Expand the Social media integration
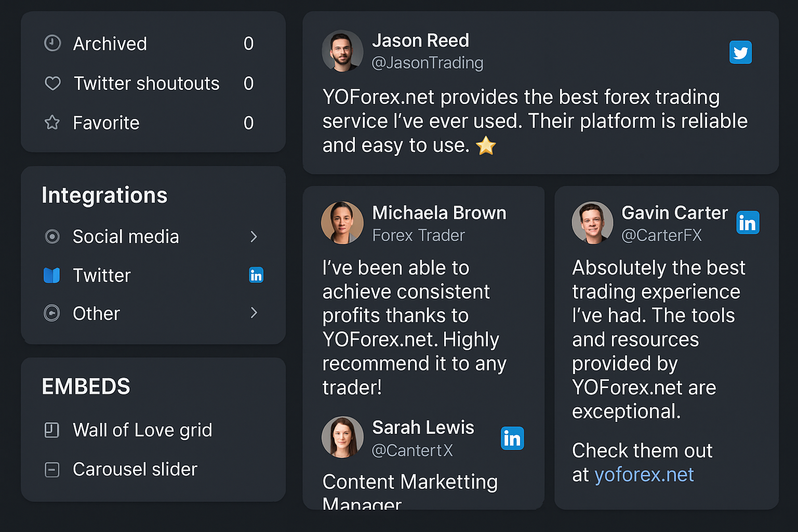Screen dimensions: 798x532 click(254, 236)
